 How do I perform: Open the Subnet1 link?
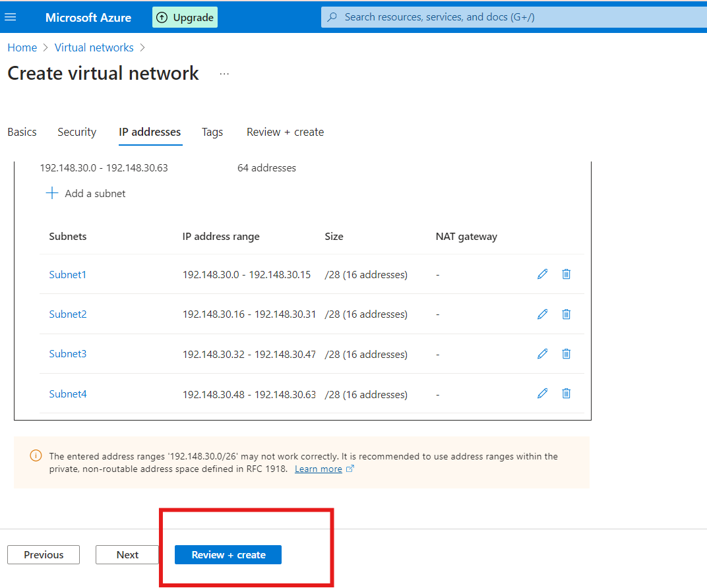[x=68, y=274]
